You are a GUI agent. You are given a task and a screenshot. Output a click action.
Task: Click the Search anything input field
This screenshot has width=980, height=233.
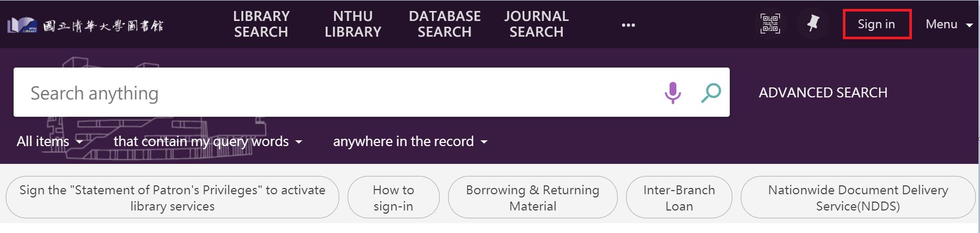coord(335,93)
